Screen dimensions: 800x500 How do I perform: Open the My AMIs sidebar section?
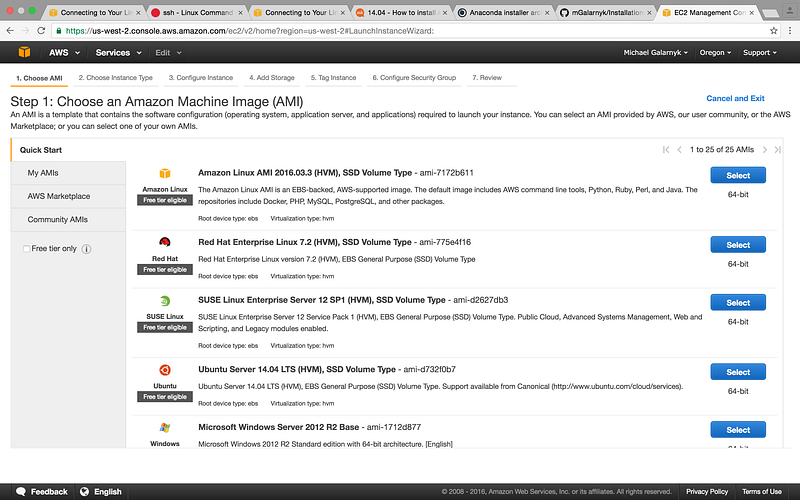[x=68, y=173]
